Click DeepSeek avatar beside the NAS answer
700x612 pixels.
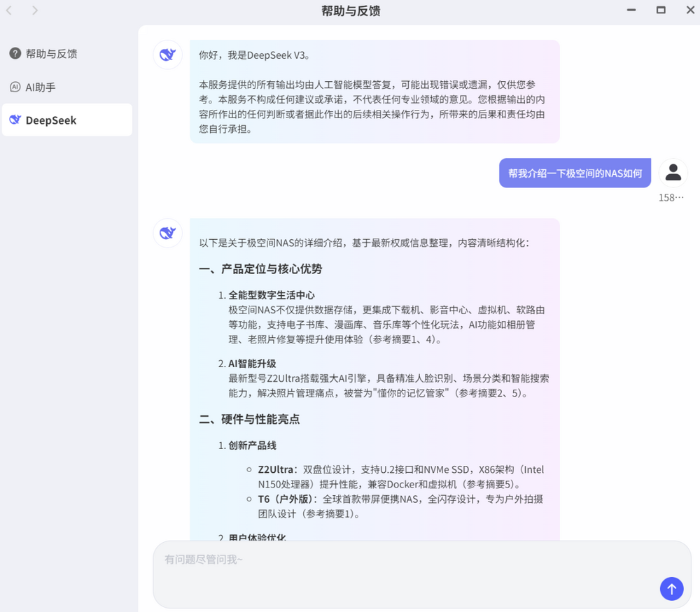tap(167, 233)
